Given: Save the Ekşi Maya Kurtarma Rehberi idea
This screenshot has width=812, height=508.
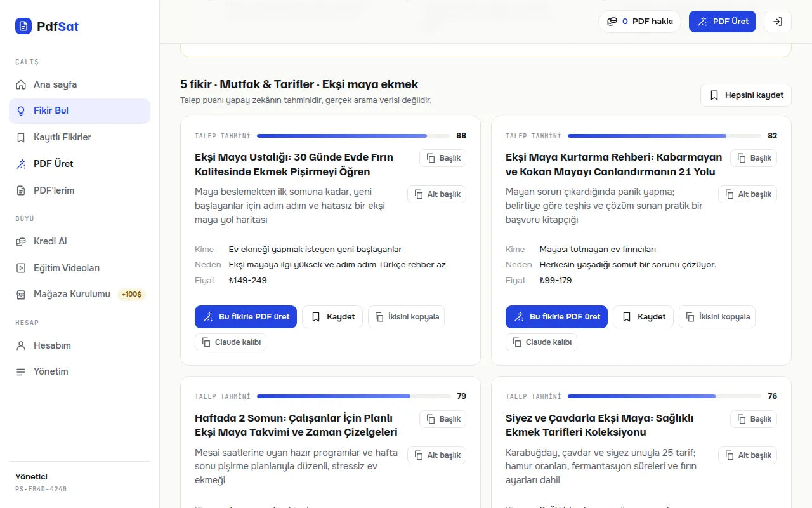Looking at the screenshot, I should tap(643, 317).
